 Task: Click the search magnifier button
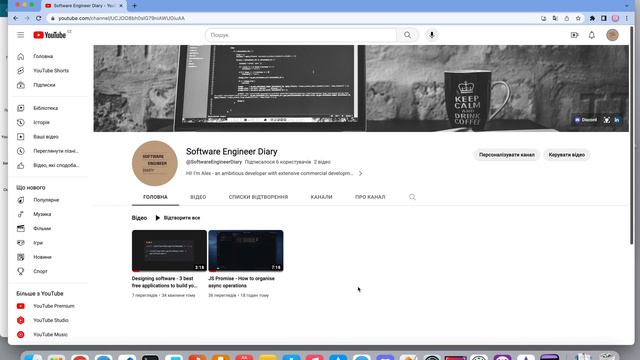(x=407, y=35)
